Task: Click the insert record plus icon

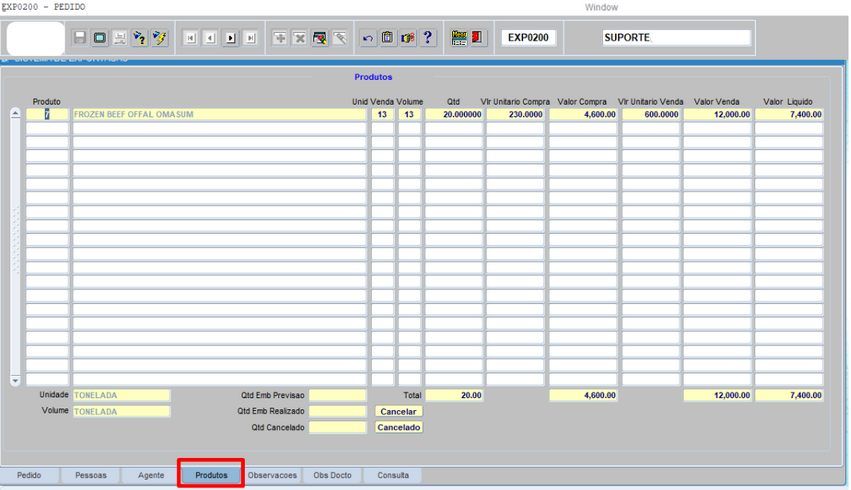Action: (x=280, y=38)
